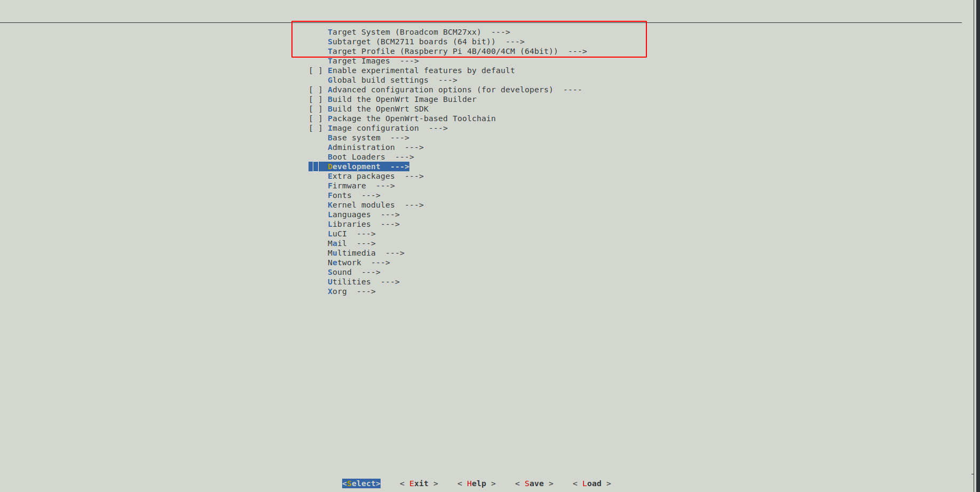
Task: Open the Subtarget BCM2711 boards submenu
Action: click(411, 41)
